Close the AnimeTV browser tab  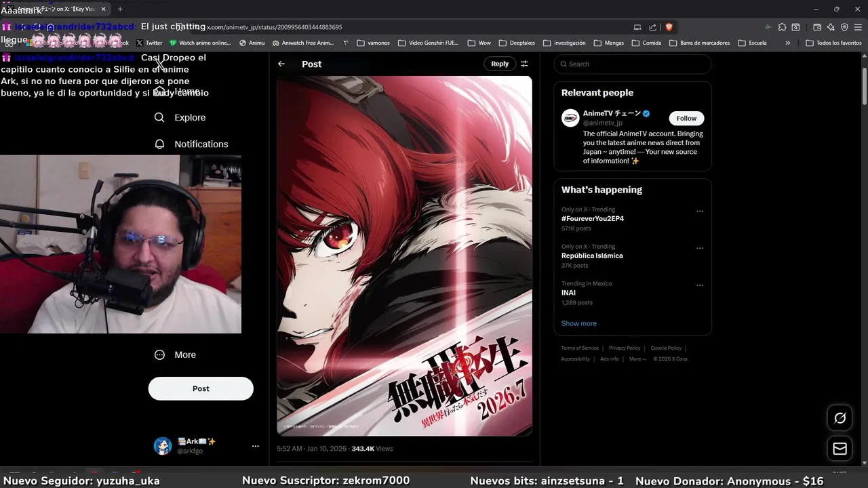[104, 9]
